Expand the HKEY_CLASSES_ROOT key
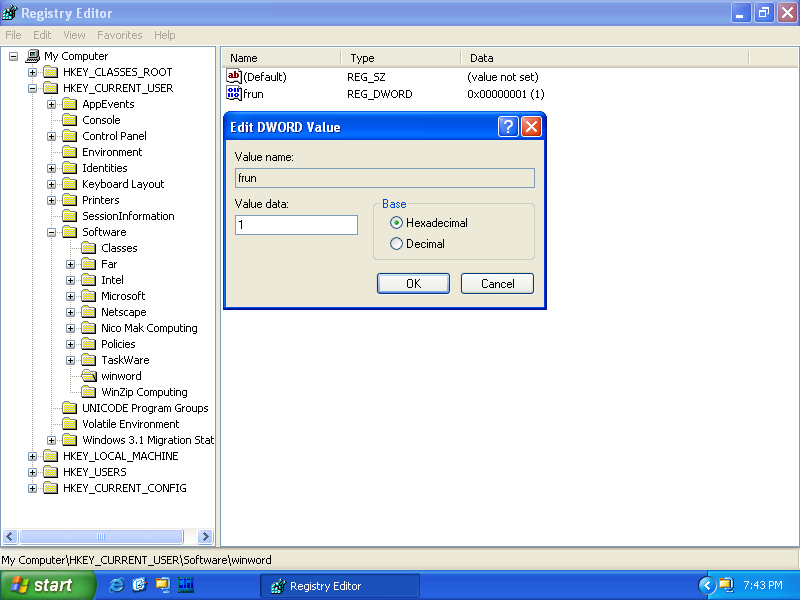 (x=33, y=72)
